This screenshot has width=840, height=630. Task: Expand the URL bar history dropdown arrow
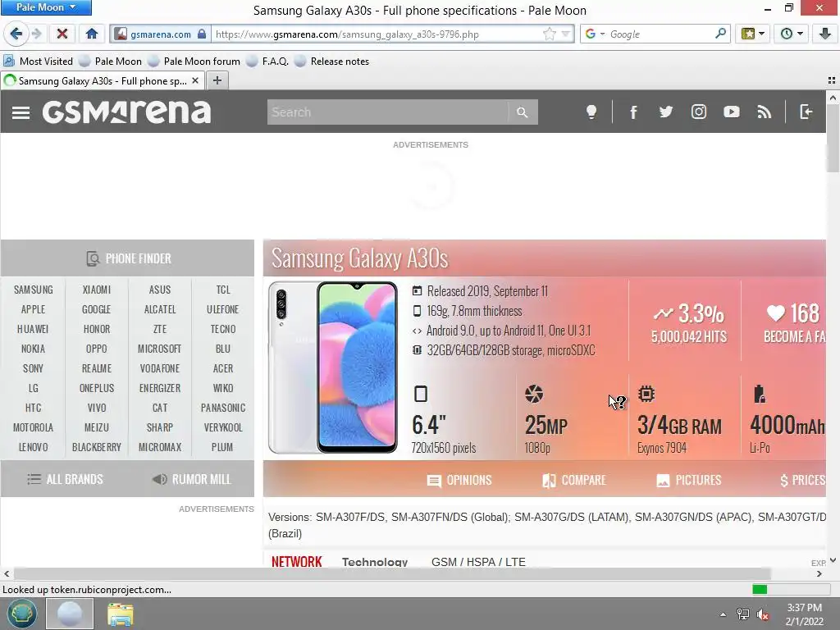(x=565, y=34)
